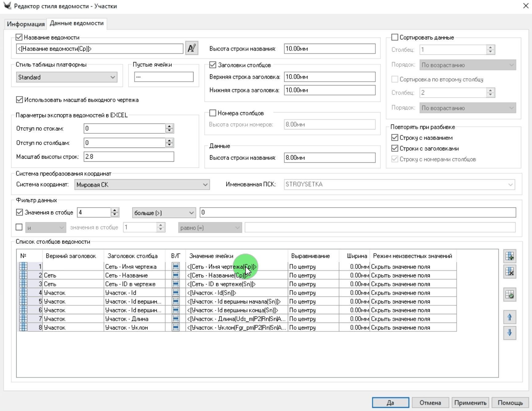
Task: Open Стиль таблицы платформы dropdown (Standard)
Action: point(66,77)
